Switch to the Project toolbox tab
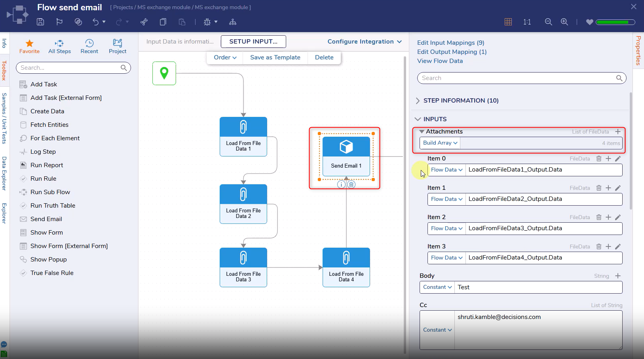 click(x=118, y=46)
